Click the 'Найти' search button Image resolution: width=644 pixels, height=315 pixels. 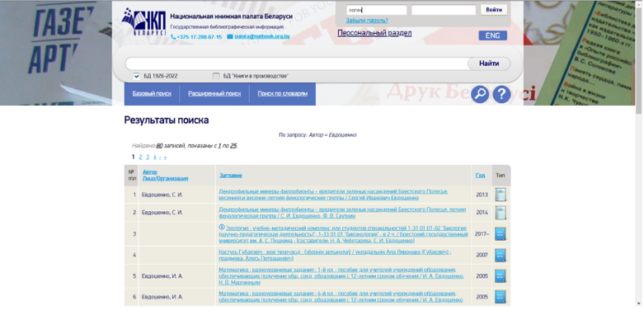[x=489, y=63]
